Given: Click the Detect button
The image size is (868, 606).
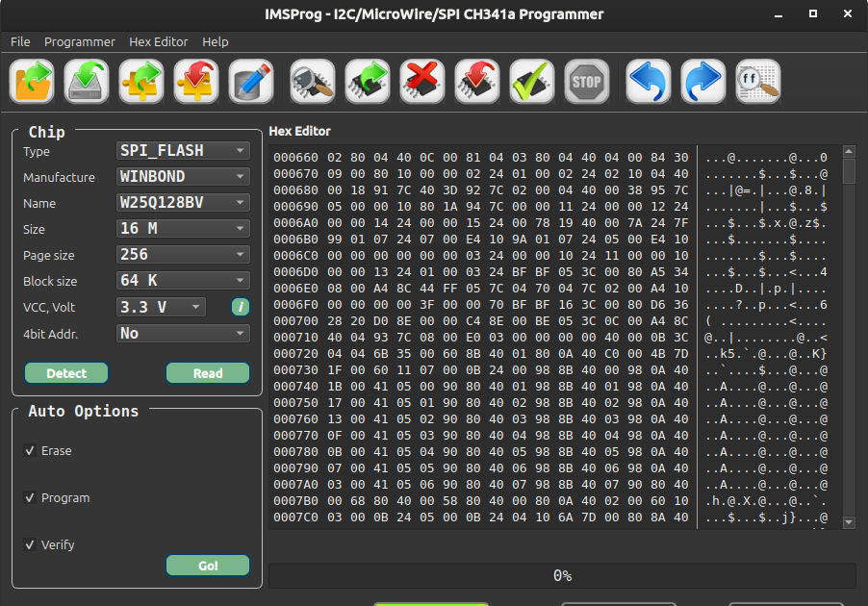Looking at the screenshot, I should pyautogui.click(x=66, y=373).
